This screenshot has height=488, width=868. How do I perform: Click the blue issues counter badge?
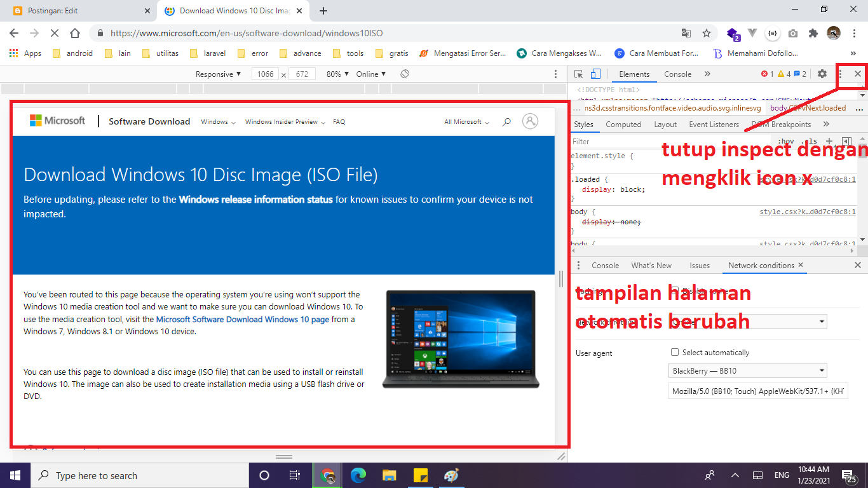point(800,74)
